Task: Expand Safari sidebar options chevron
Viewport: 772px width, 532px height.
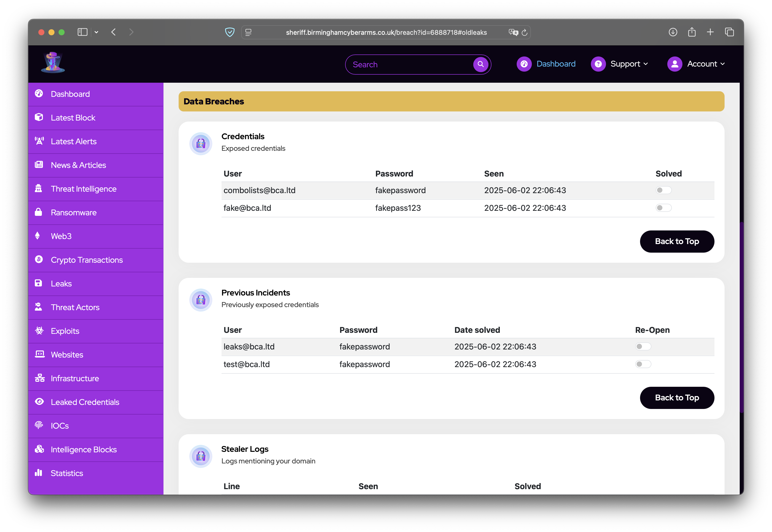Action: pos(96,32)
